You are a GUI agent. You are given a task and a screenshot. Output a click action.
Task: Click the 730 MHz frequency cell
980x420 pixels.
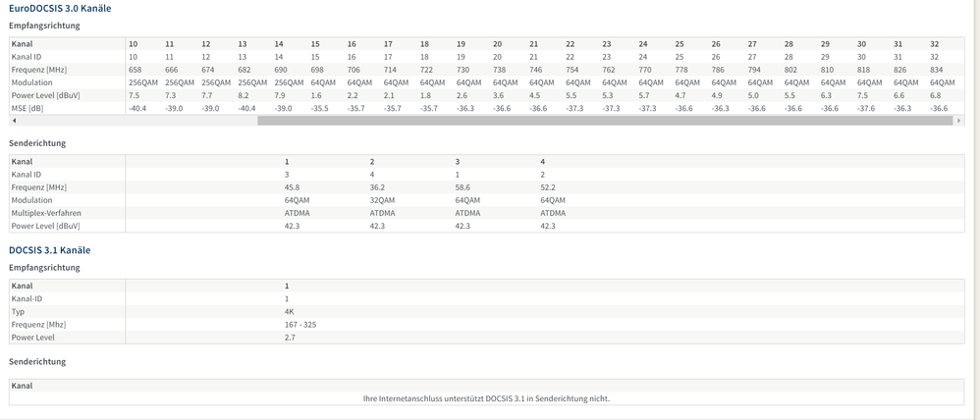coord(463,70)
